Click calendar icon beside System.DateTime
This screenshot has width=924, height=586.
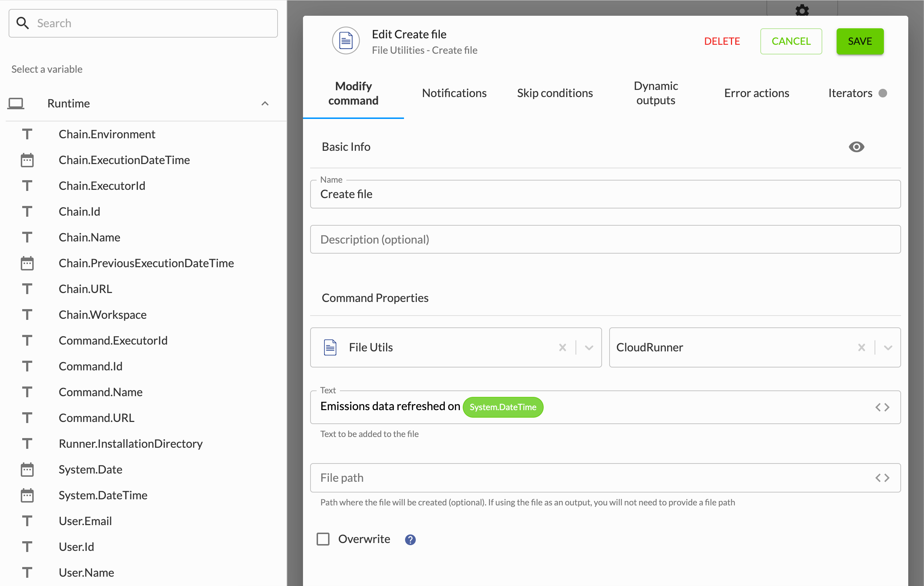click(27, 495)
